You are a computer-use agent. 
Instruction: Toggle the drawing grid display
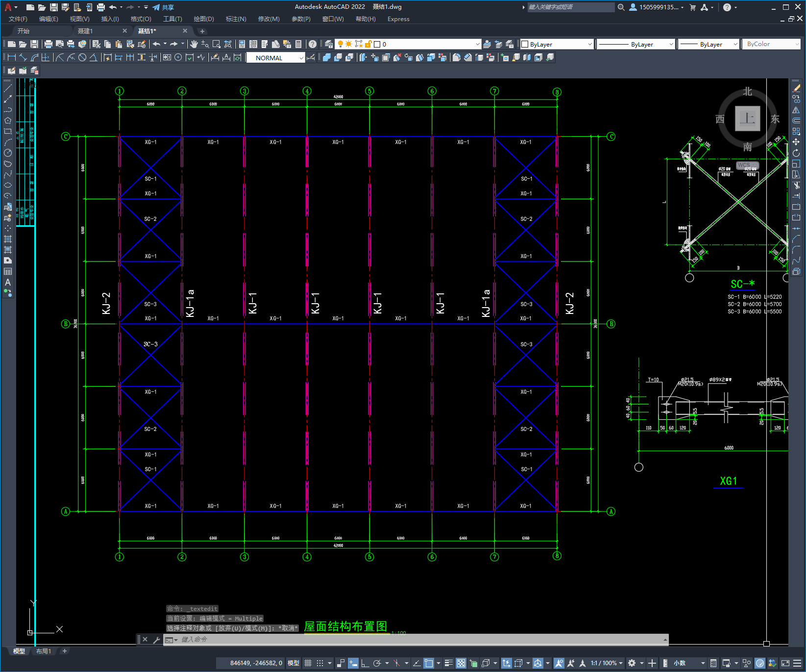308,663
